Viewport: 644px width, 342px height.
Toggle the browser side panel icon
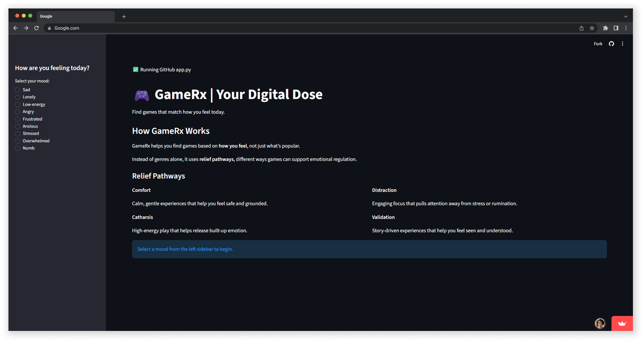pyautogui.click(x=616, y=28)
